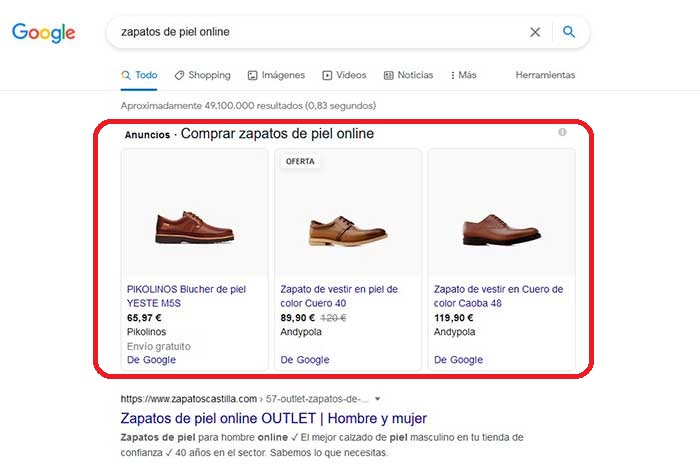Viewport: 700px width, 470px height.
Task: Open Zapatos de piel online OUTLET result
Action: pyautogui.click(x=274, y=418)
